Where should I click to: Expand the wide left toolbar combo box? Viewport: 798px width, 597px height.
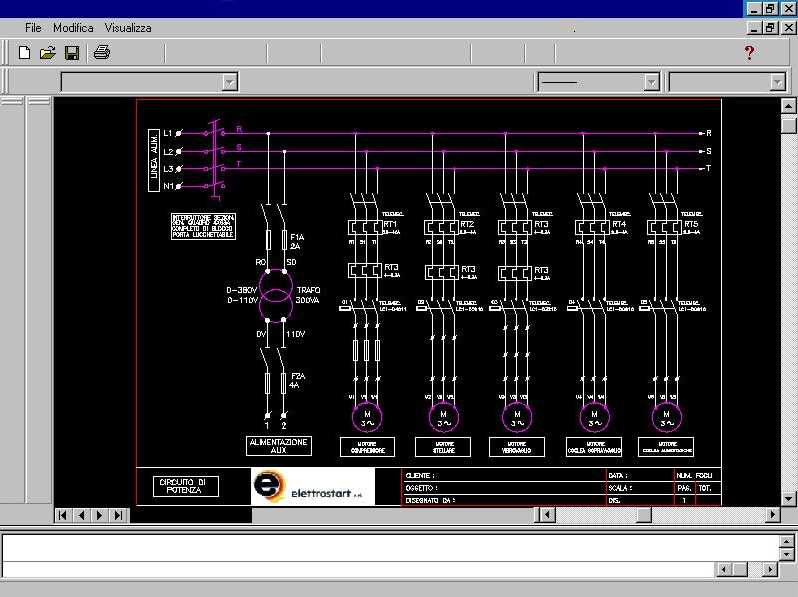point(230,82)
